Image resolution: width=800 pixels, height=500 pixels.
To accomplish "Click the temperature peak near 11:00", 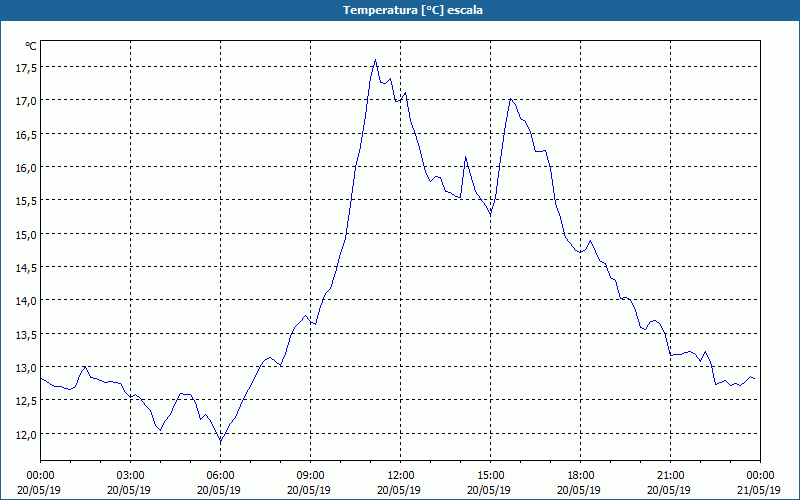I will coord(376,60).
